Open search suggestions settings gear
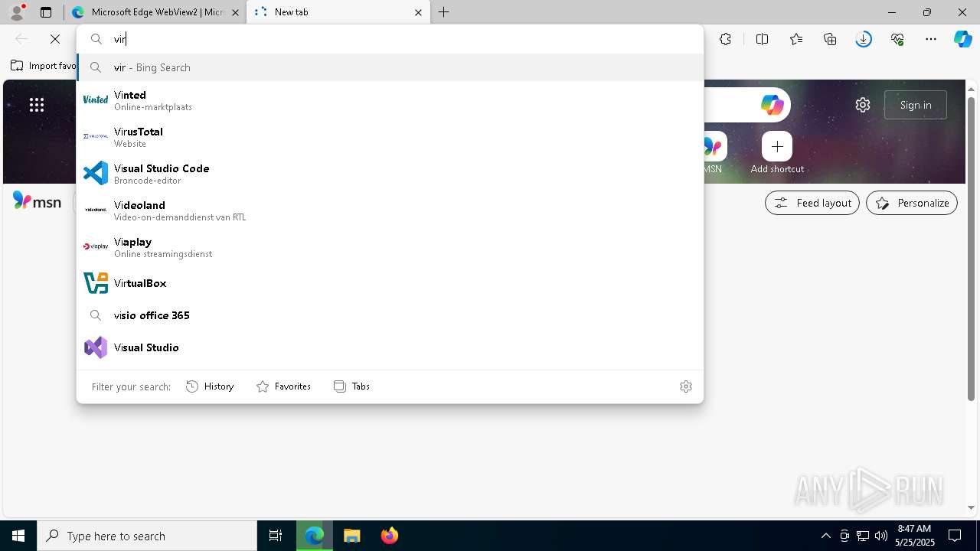The width and height of the screenshot is (980, 551). click(686, 386)
